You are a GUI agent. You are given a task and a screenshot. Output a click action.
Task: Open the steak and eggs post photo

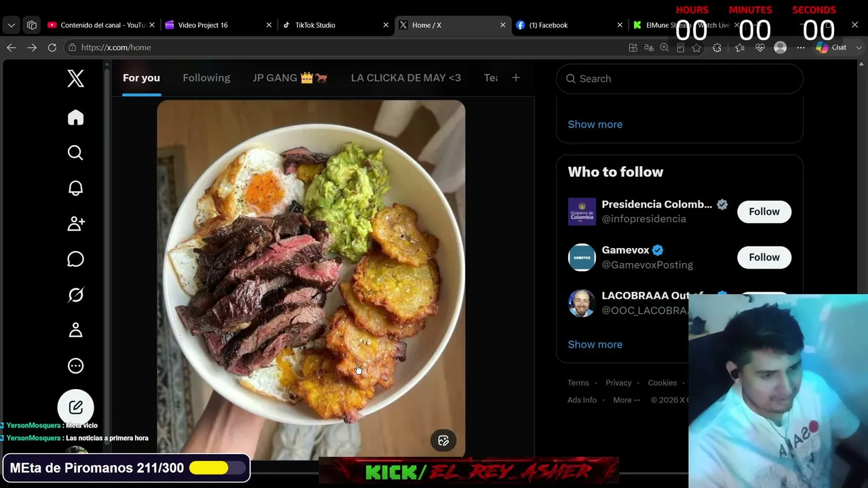(x=311, y=279)
